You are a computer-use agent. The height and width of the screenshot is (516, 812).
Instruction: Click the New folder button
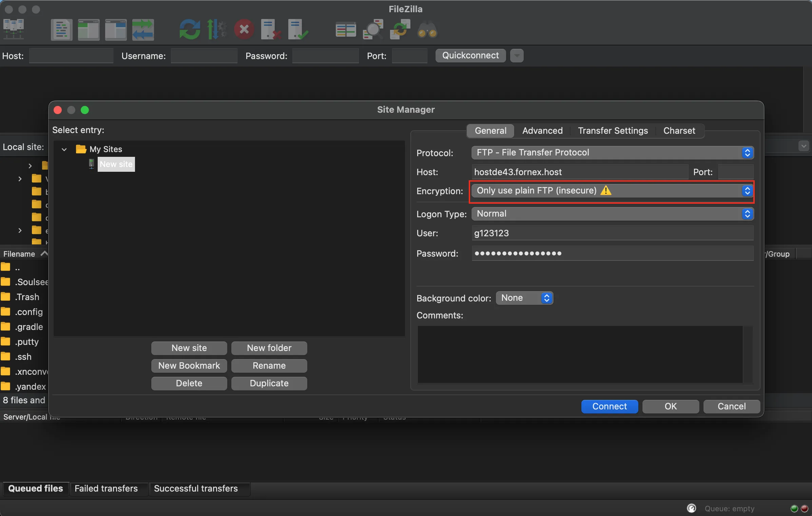(x=269, y=348)
